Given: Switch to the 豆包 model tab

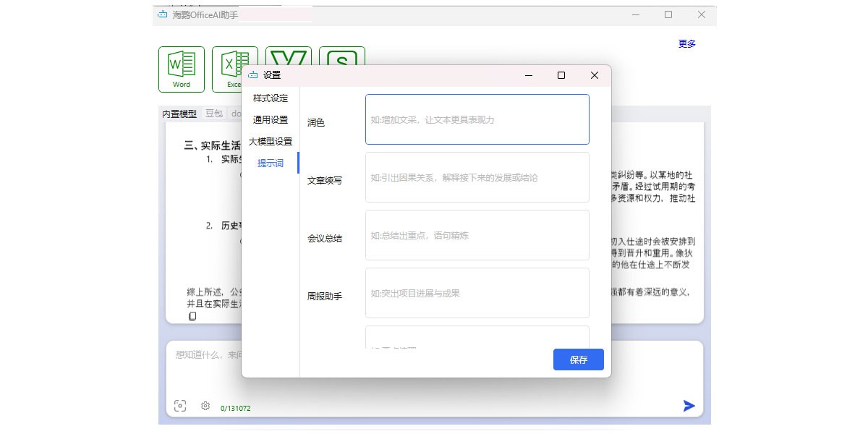Looking at the screenshot, I should tap(214, 114).
